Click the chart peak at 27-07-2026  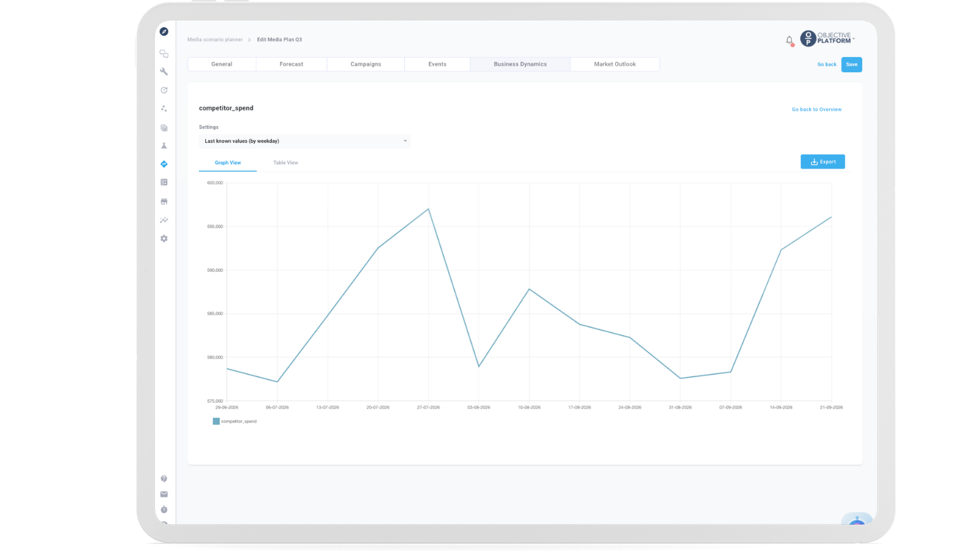coord(428,209)
